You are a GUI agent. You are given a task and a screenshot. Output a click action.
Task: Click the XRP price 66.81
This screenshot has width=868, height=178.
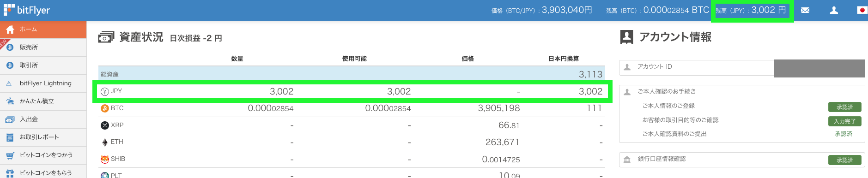point(509,125)
